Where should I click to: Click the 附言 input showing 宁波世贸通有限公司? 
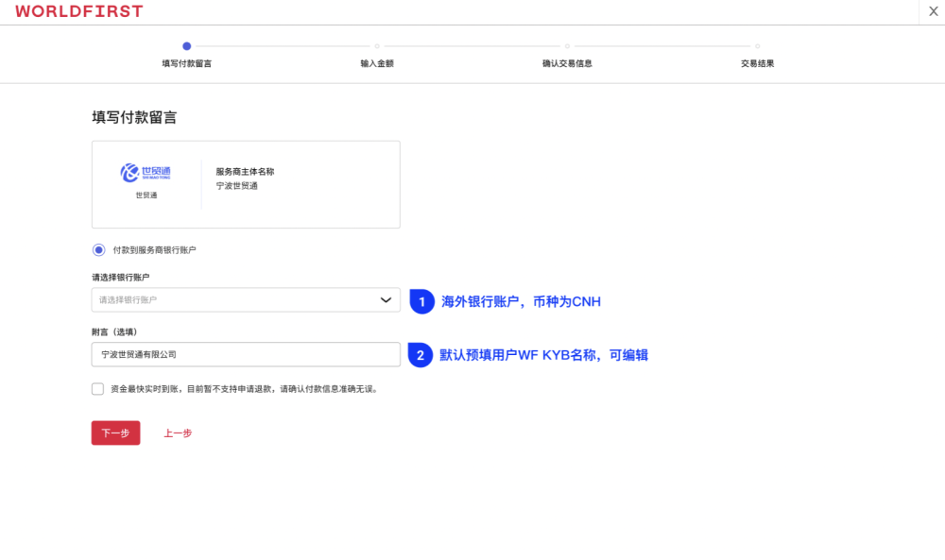246,354
